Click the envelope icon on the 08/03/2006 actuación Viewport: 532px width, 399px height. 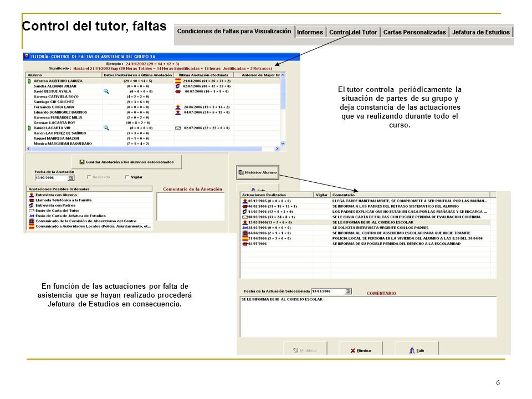[x=245, y=217]
